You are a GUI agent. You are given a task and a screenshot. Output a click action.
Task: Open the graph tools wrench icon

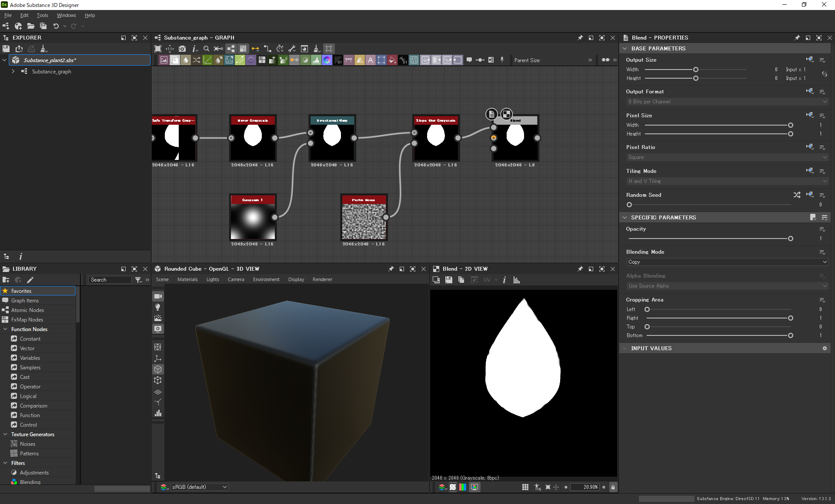pos(292,49)
